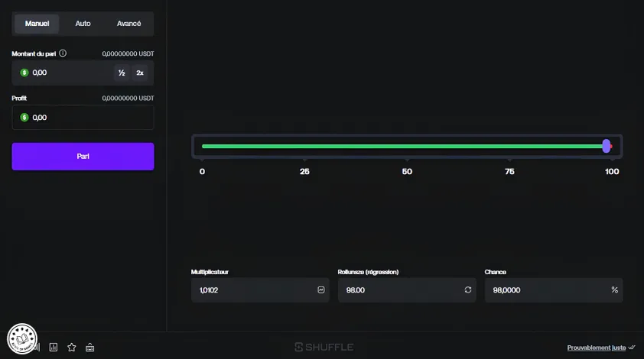Viewport: 644px width, 359px height.
Task: Click the percent icon in Chance field
Action: click(614, 289)
